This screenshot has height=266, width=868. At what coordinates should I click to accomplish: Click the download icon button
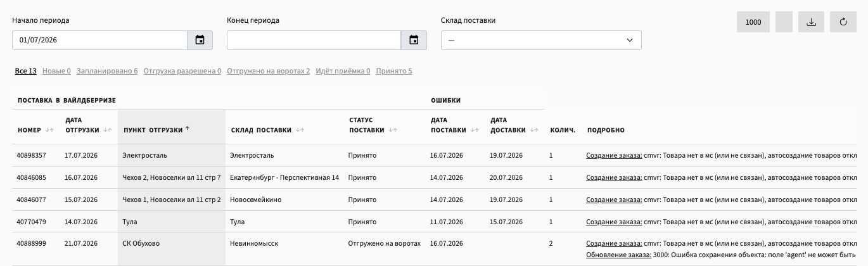click(x=811, y=22)
